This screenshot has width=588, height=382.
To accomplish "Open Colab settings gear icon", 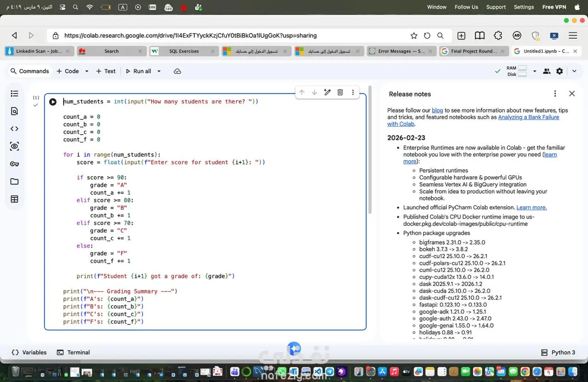I will tap(560, 71).
